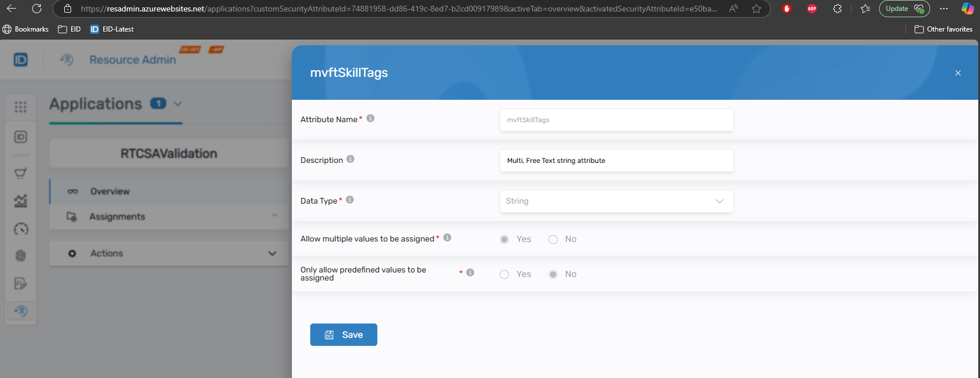
Task: View site info via the address bar lock icon
Action: pyautogui.click(x=68, y=9)
